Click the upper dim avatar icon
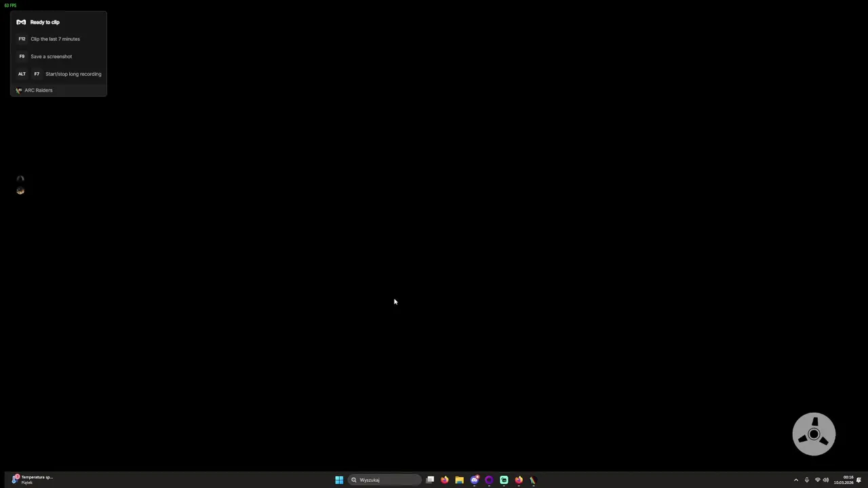The height and width of the screenshot is (488, 868). point(20,179)
